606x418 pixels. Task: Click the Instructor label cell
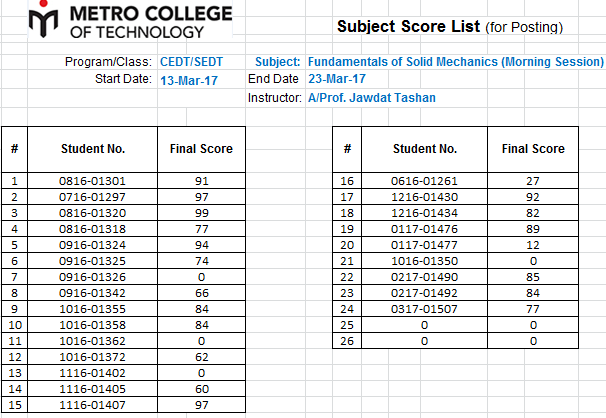(274, 98)
